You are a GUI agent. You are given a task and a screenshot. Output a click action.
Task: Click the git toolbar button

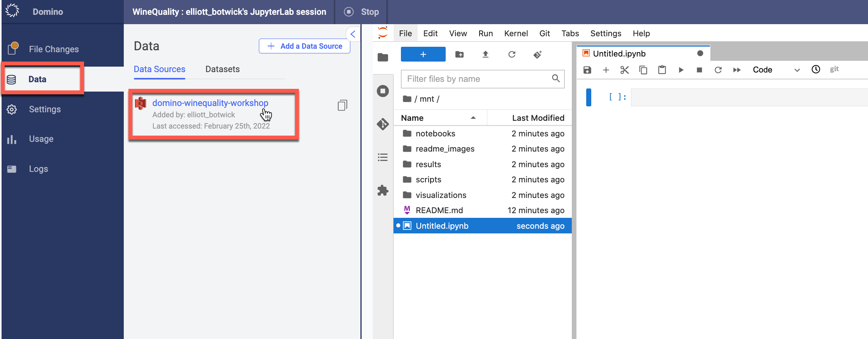(834, 69)
